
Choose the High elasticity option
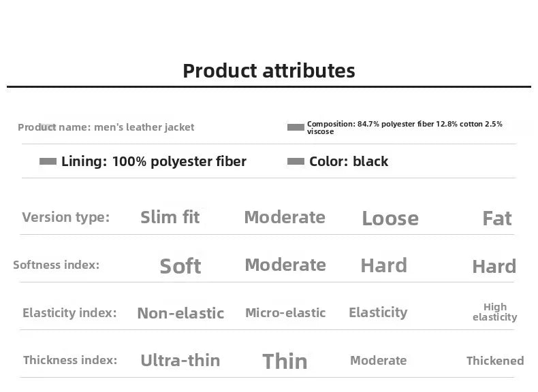coord(495,312)
